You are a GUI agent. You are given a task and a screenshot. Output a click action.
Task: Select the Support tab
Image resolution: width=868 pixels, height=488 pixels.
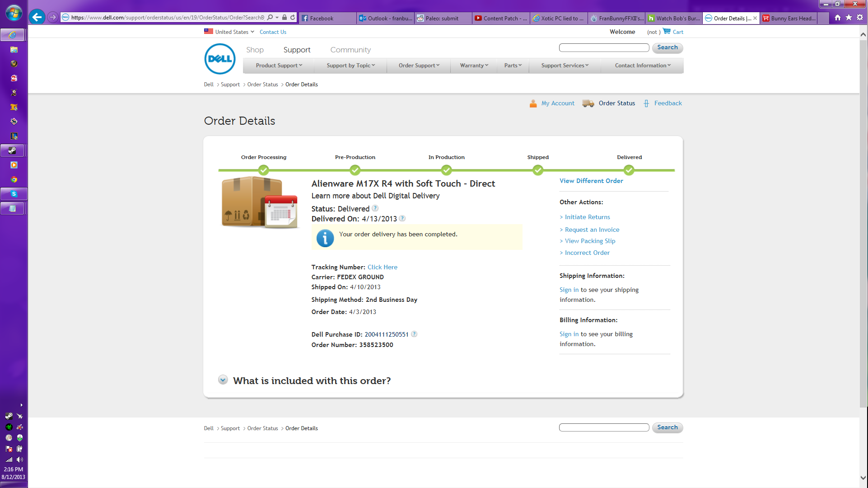coord(297,50)
